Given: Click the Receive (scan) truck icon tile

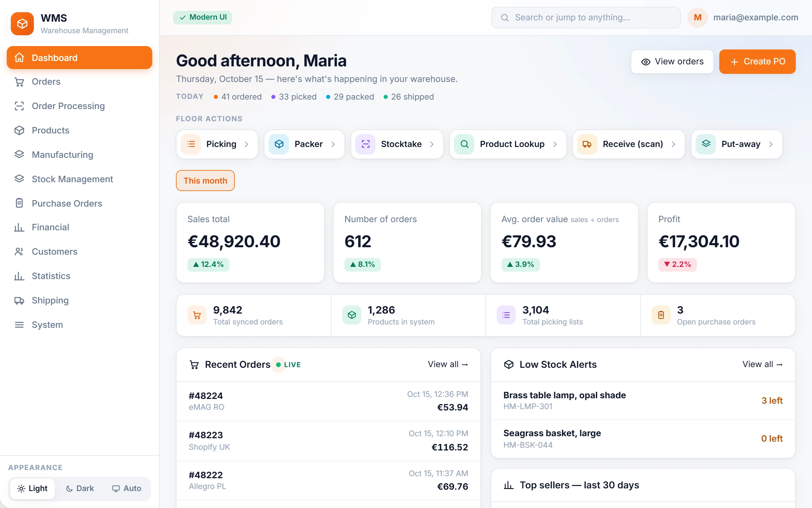Looking at the screenshot, I should point(587,144).
